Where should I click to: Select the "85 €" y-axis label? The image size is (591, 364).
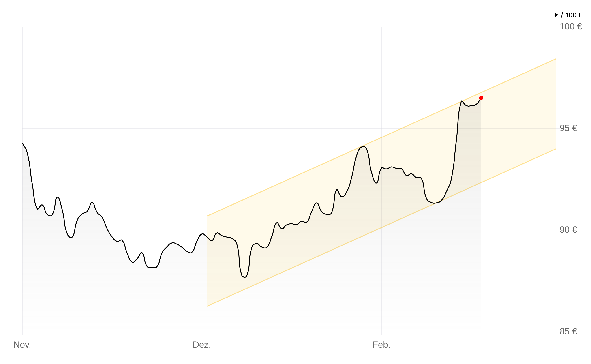(568, 331)
